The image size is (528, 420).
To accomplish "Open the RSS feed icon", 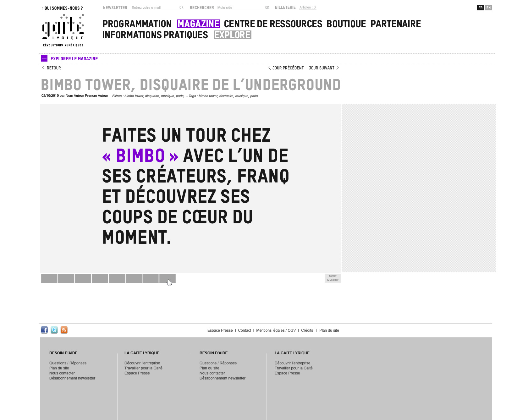I will click(x=64, y=330).
